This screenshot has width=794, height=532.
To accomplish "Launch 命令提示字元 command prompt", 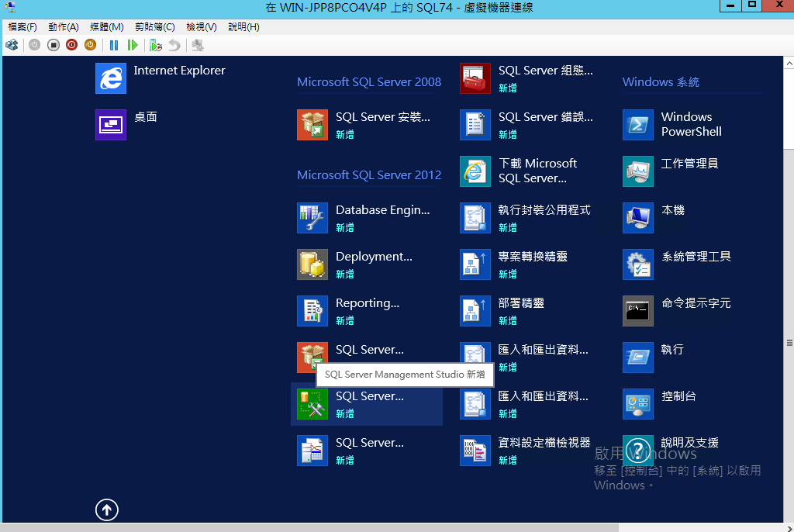I will pos(677,311).
